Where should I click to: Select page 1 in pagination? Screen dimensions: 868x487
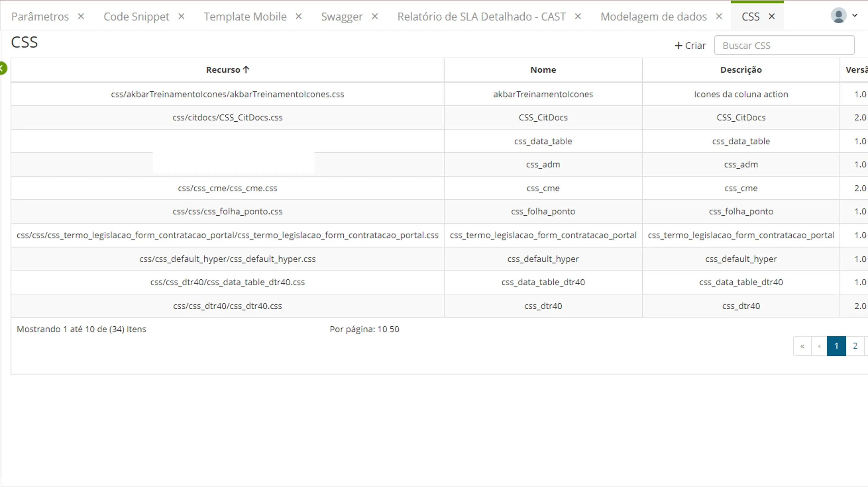click(836, 346)
